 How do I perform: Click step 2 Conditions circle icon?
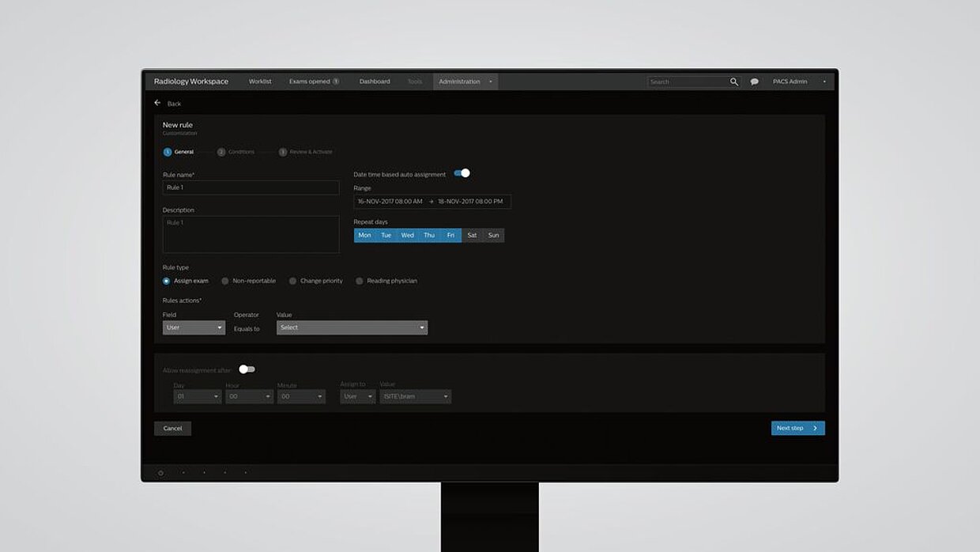click(x=221, y=152)
